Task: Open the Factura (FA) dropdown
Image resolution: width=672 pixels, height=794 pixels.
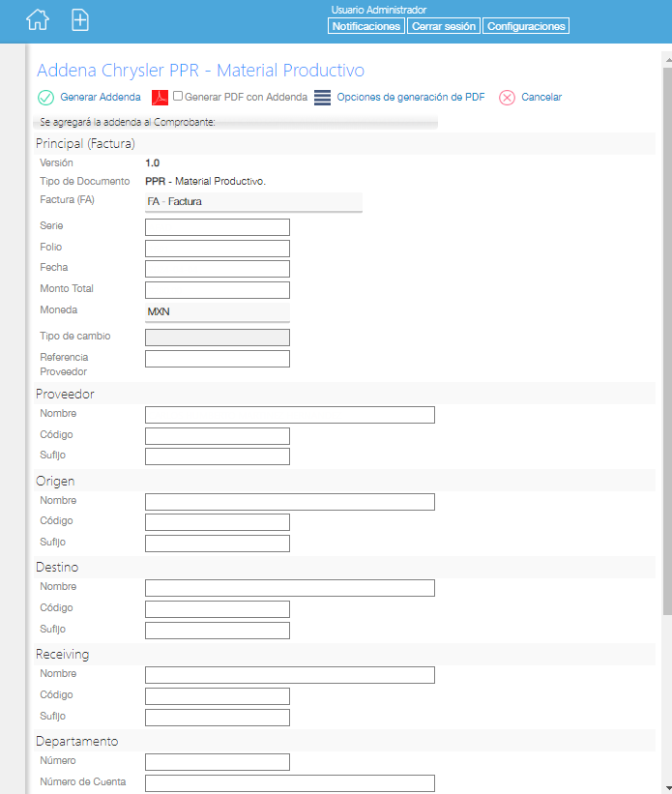Action: 253,201
